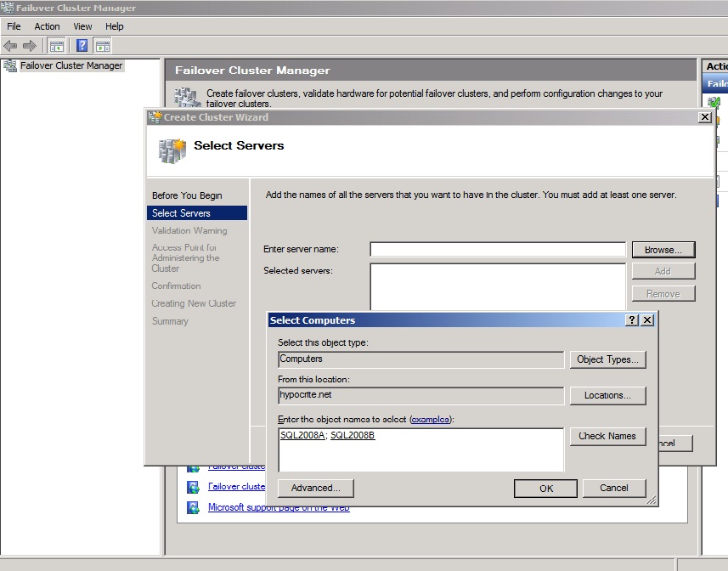Open the View menu
This screenshot has width=728, height=571.
pyautogui.click(x=82, y=26)
